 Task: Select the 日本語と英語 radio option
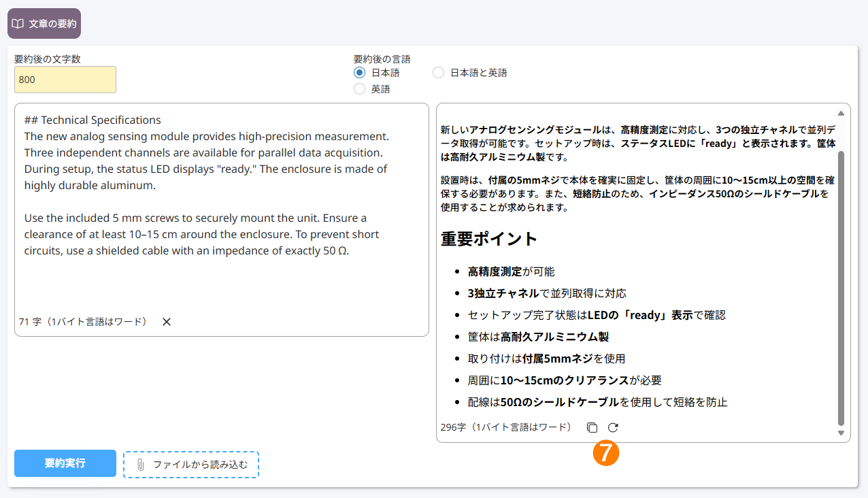(x=439, y=73)
